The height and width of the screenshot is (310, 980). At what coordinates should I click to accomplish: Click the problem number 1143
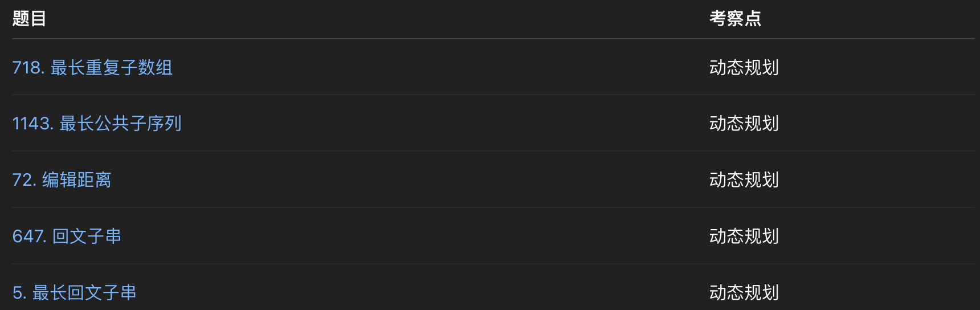click(x=32, y=124)
